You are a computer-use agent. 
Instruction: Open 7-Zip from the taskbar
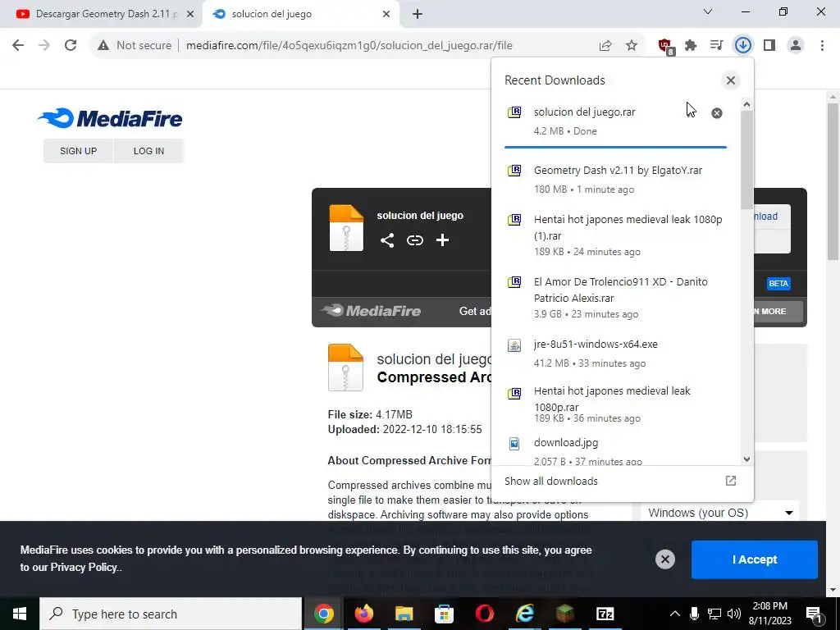pos(605,614)
